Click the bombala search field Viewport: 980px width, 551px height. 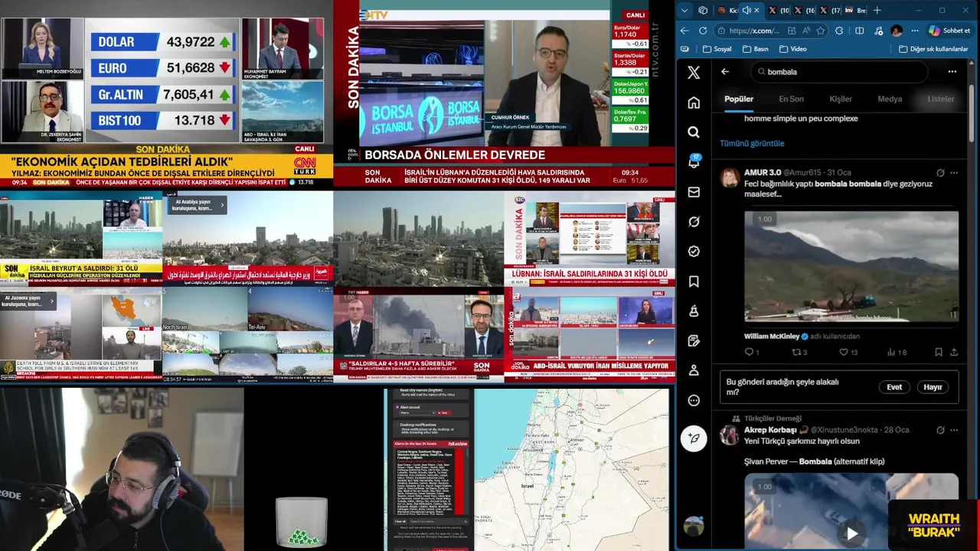pos(841,72)
